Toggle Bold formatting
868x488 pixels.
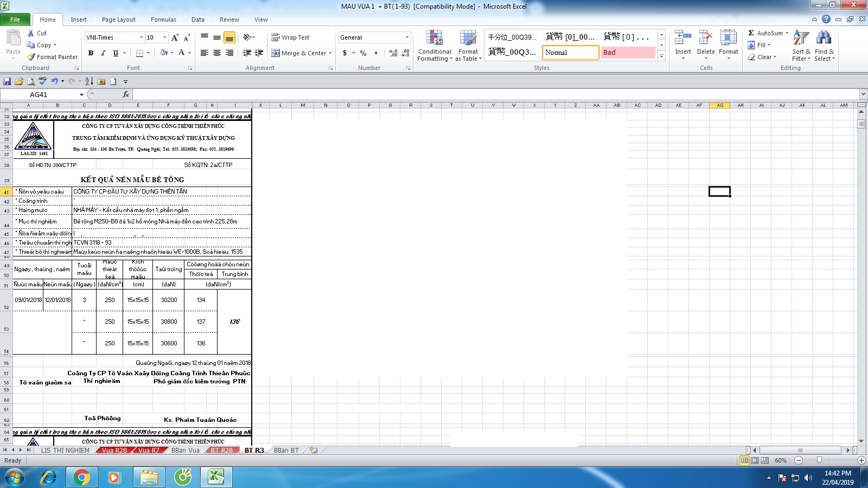point(91,53)
